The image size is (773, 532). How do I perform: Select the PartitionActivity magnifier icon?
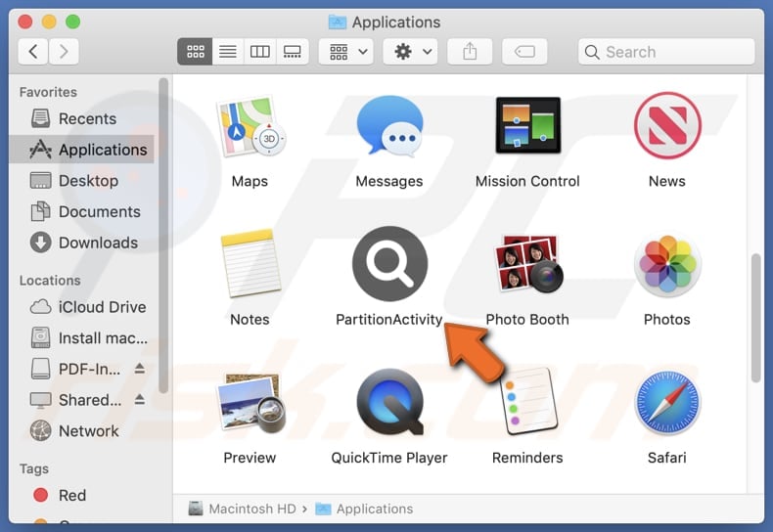point(389,263)
